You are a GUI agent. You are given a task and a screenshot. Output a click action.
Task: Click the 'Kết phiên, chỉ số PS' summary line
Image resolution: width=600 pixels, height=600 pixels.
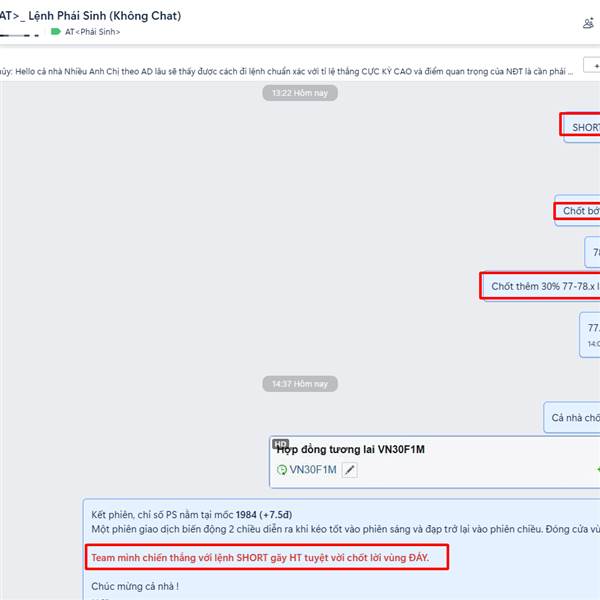(191, 515)
